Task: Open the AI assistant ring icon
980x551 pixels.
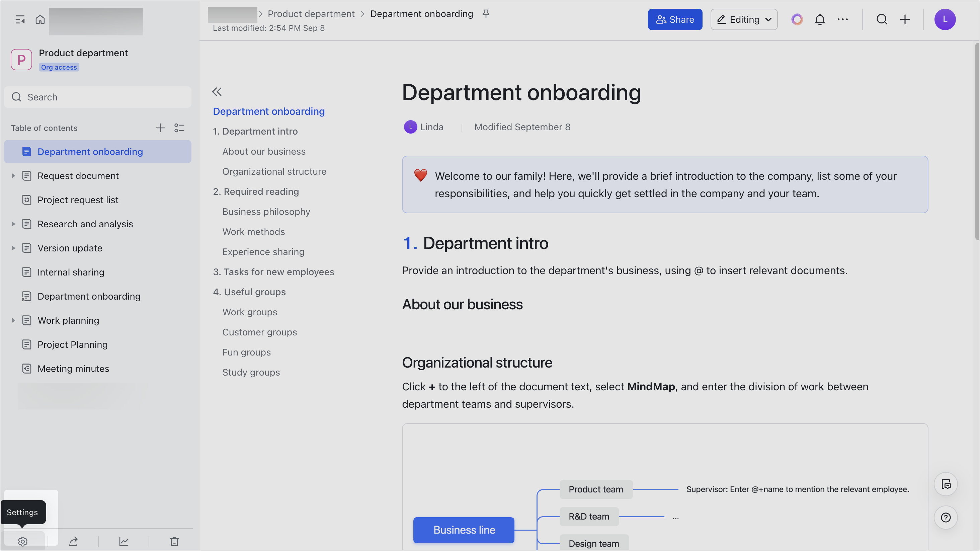Action: [797, 19]
